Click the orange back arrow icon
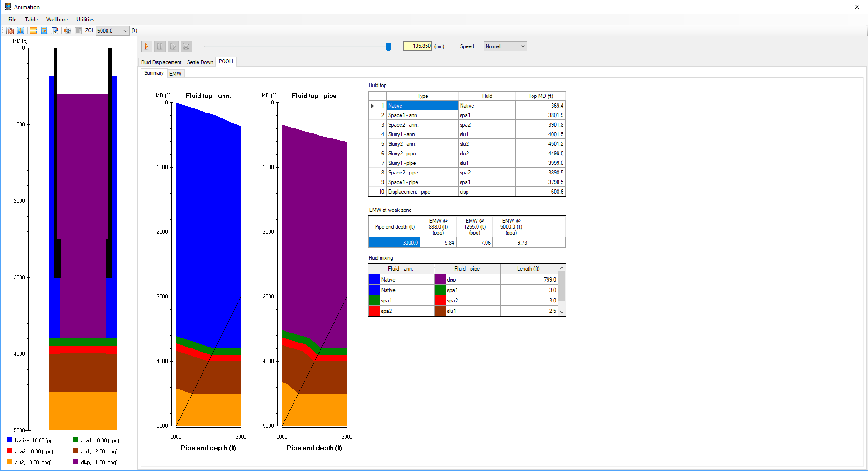The image size is (868, 471). tap(20, 31)
